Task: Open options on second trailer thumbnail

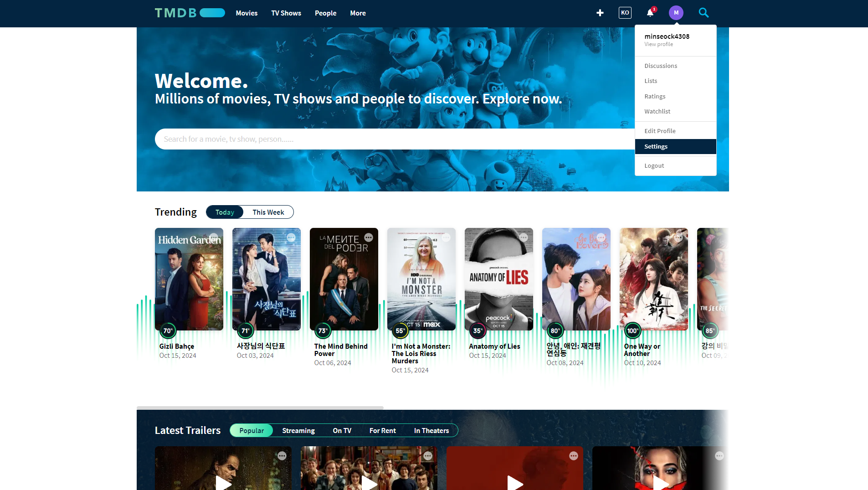Action: pos(428,456)
